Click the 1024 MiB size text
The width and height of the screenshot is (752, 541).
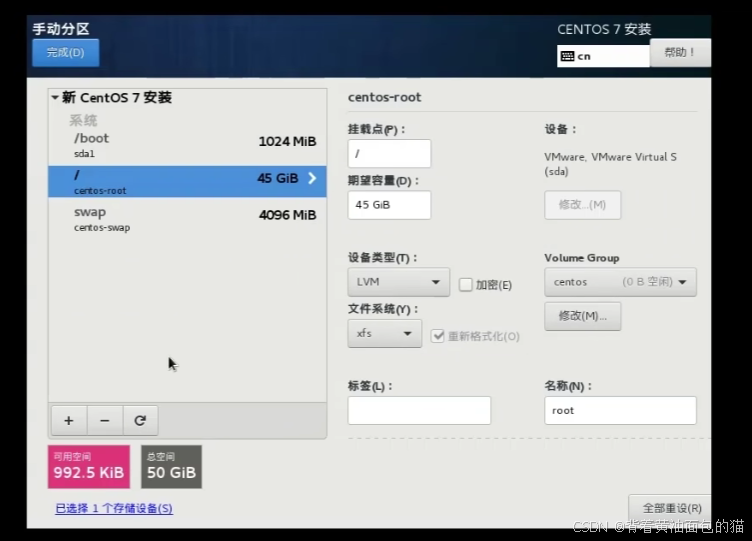coord(287,141)
